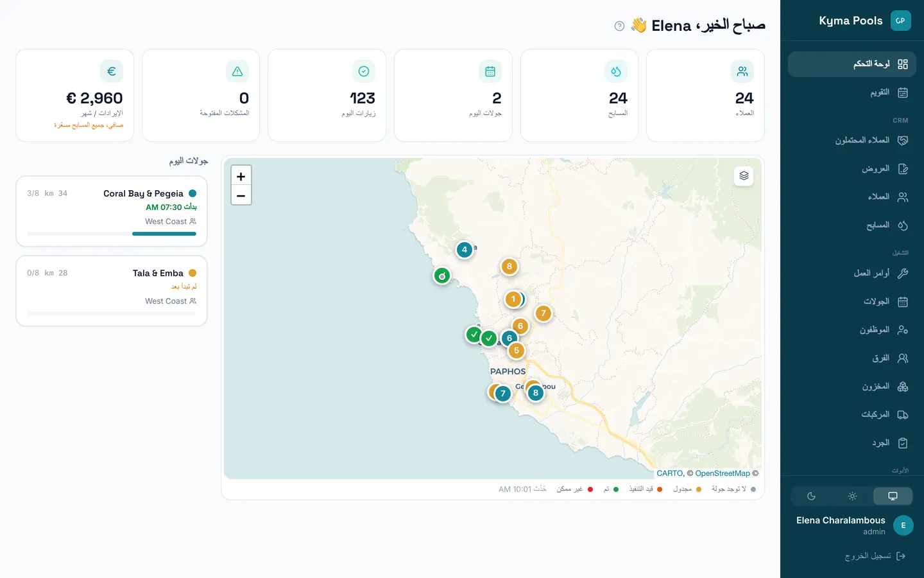This screenshot has height=578, width=924.
Task: Select أوامر العمل menu item
Action: (x=852, y=273)
